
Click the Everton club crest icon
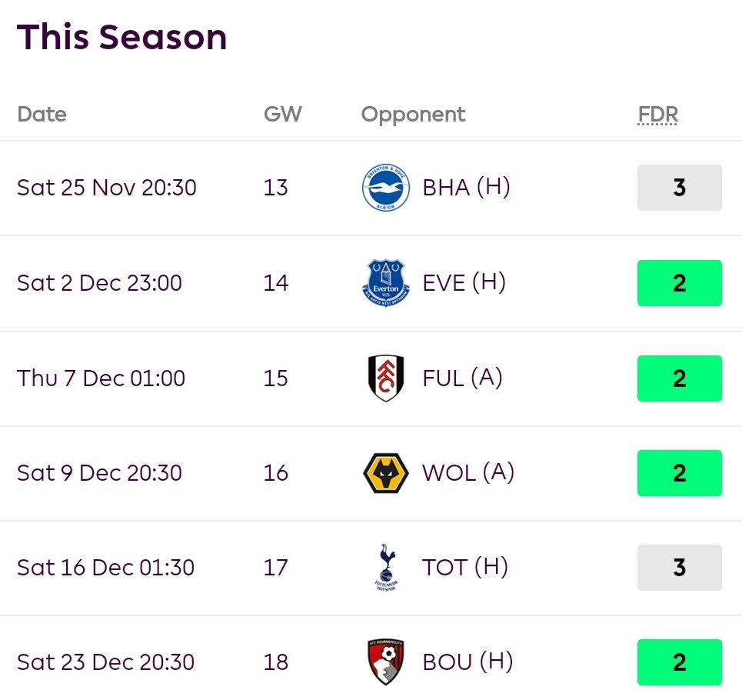pyautogui.click(x=386, y=283)
